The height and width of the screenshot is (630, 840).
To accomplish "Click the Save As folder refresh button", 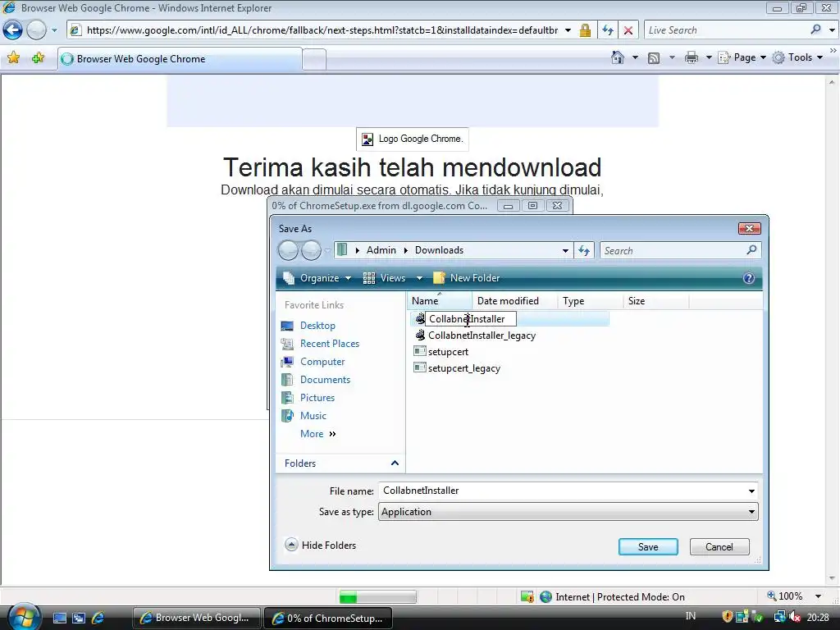I will pyautogui.click(x=584, y=251).
